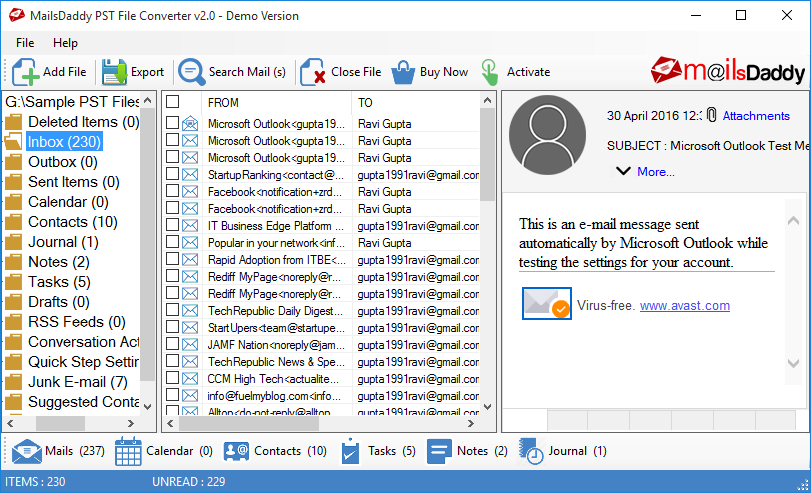Open the Mails (237) envelope icon
The height and width of the screenshot is (493, 811).
point(27,451)
